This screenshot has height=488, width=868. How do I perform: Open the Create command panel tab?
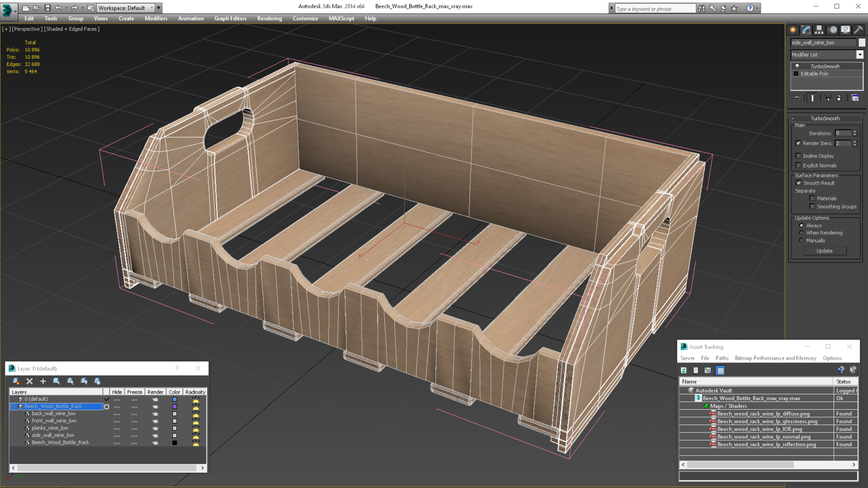pyautogui.click(x=793, y=30)
